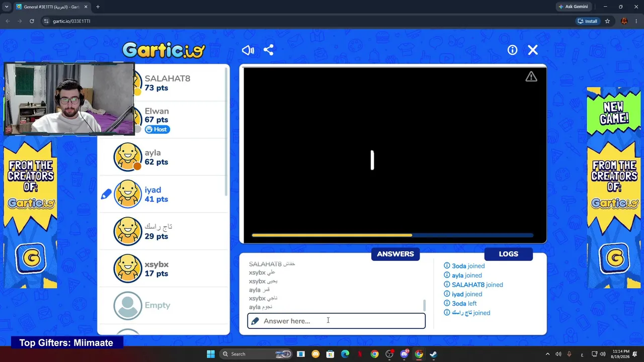Screen dimensions: 644x362
Task: Click xsybx's "ناجي" answer
Action: (x=263, y=299)
